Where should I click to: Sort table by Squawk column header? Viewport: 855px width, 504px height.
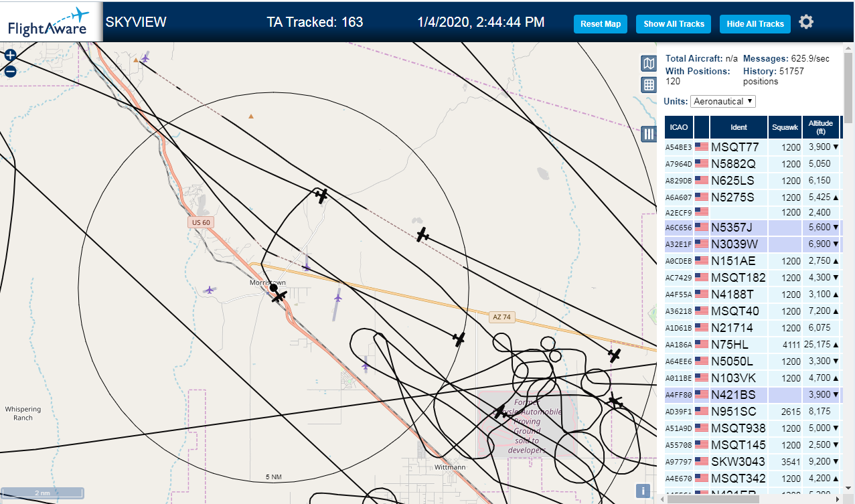coord(785,127)
